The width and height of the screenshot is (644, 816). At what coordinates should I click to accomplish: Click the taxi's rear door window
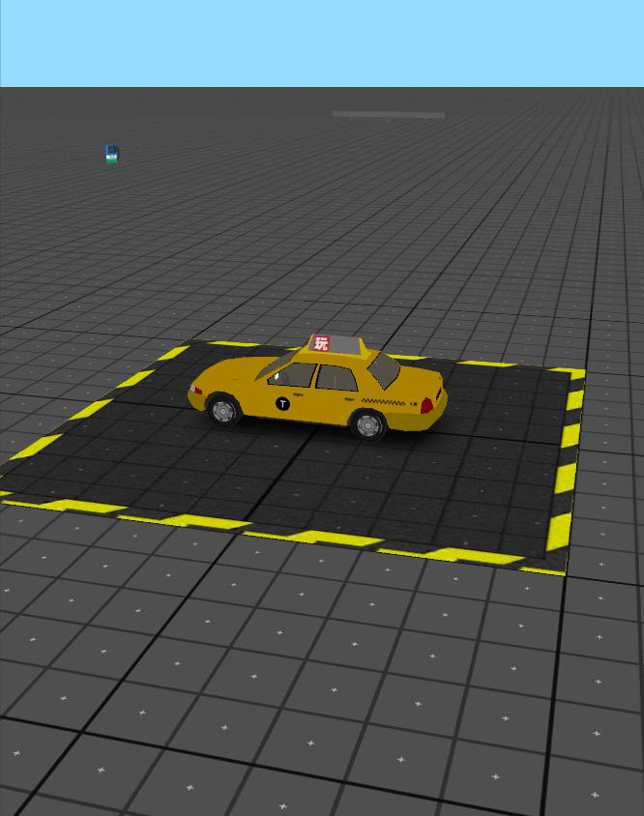click(x=337, y=377)
